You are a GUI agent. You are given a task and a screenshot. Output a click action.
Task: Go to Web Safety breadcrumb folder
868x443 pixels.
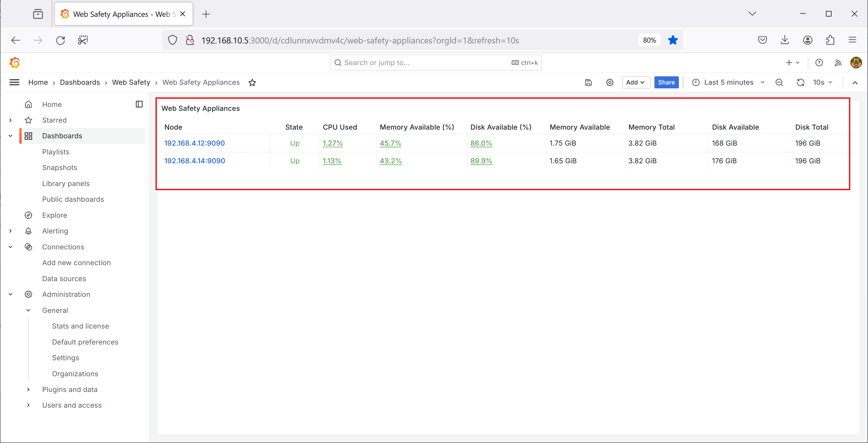click(x=131, y=82)
